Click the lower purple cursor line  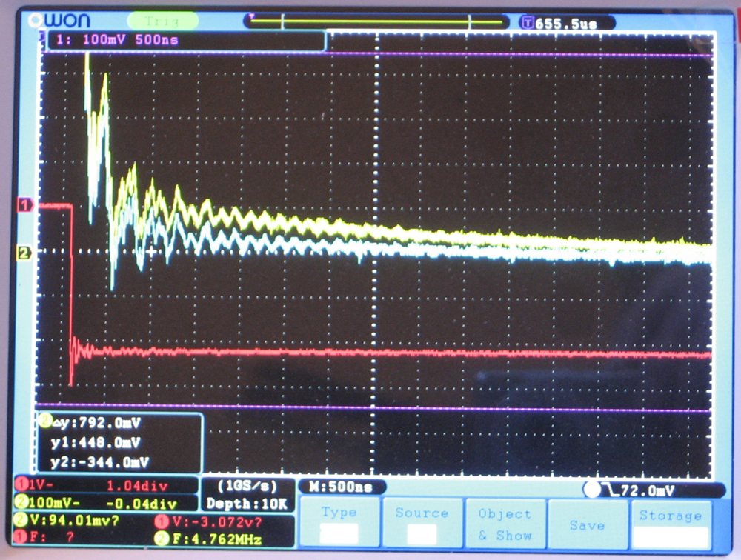coord(373,408)
